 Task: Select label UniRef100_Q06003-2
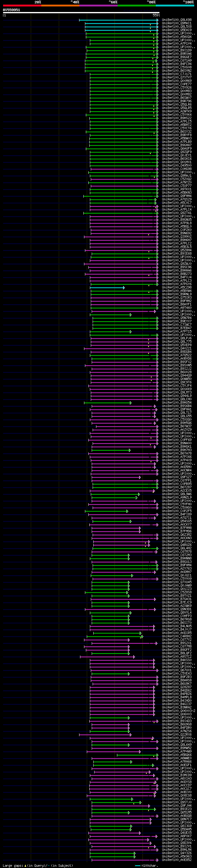[179, 711]
